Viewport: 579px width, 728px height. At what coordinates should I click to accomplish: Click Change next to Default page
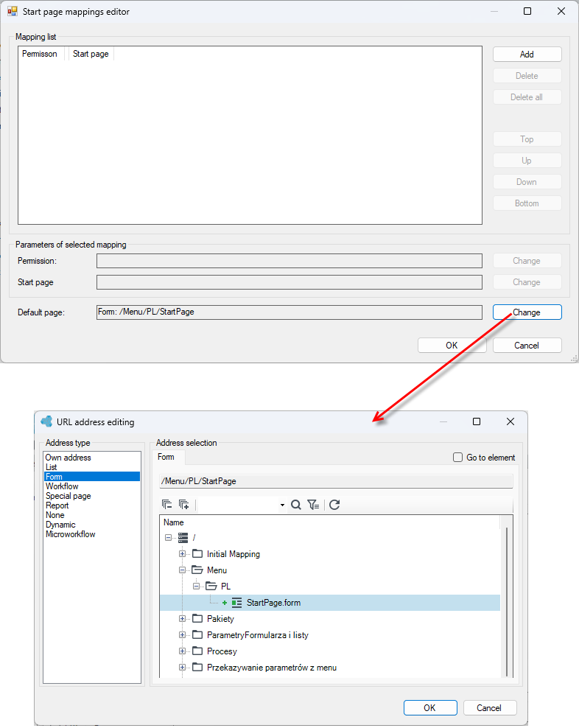coord(527,312)
